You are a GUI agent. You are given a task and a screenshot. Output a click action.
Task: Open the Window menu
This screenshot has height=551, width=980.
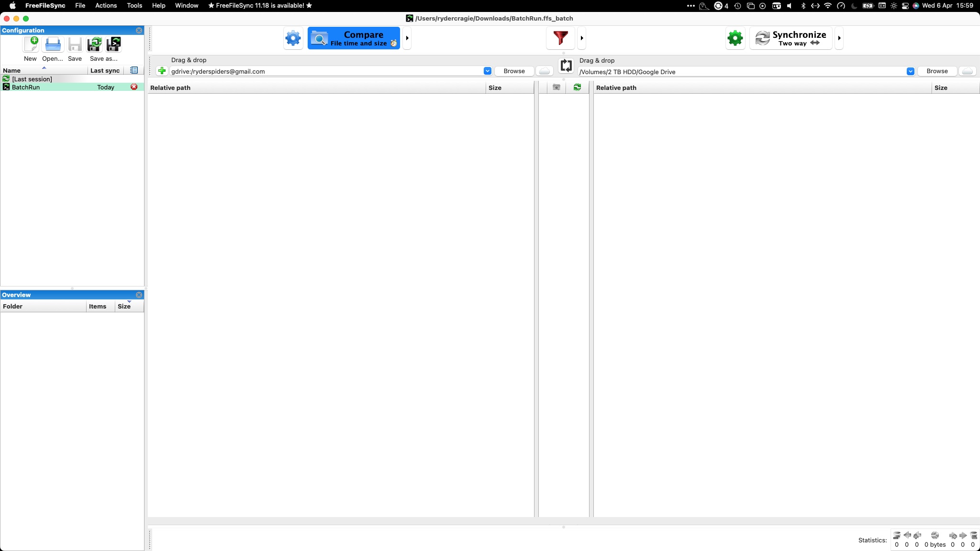click(x=187, y=6)
